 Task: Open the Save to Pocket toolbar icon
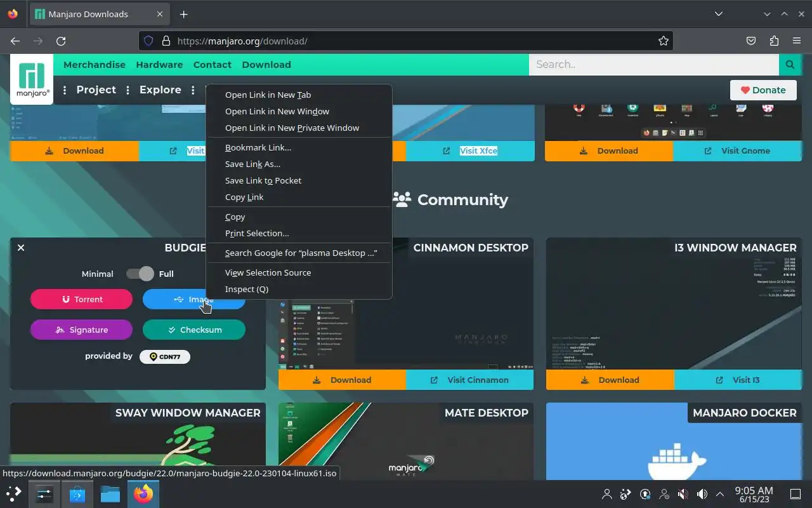click(x=751, y=41)
